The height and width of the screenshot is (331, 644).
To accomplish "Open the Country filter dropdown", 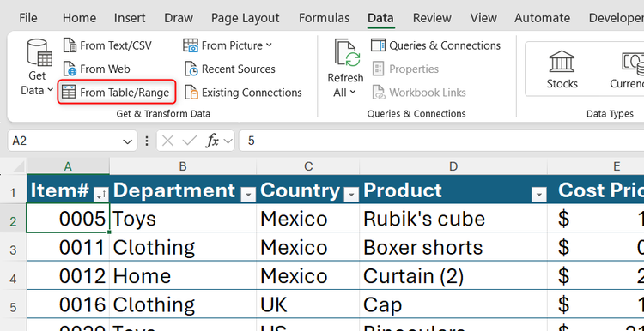I will coord(350,195).
